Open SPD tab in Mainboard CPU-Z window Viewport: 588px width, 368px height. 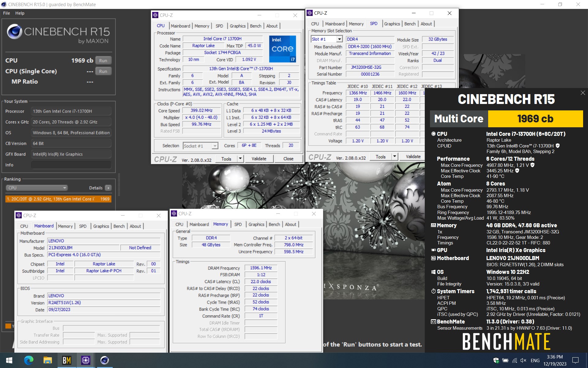click(83, 226)
